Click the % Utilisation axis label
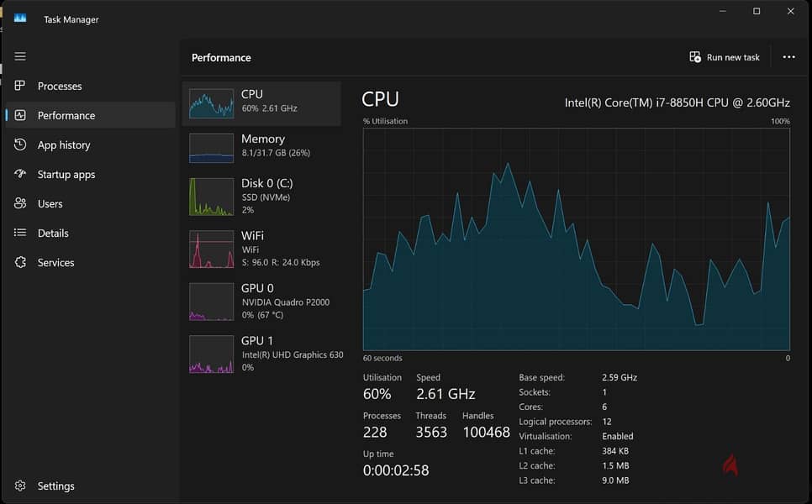The width and height of the screenshot is (812, 504). (385, 121)
